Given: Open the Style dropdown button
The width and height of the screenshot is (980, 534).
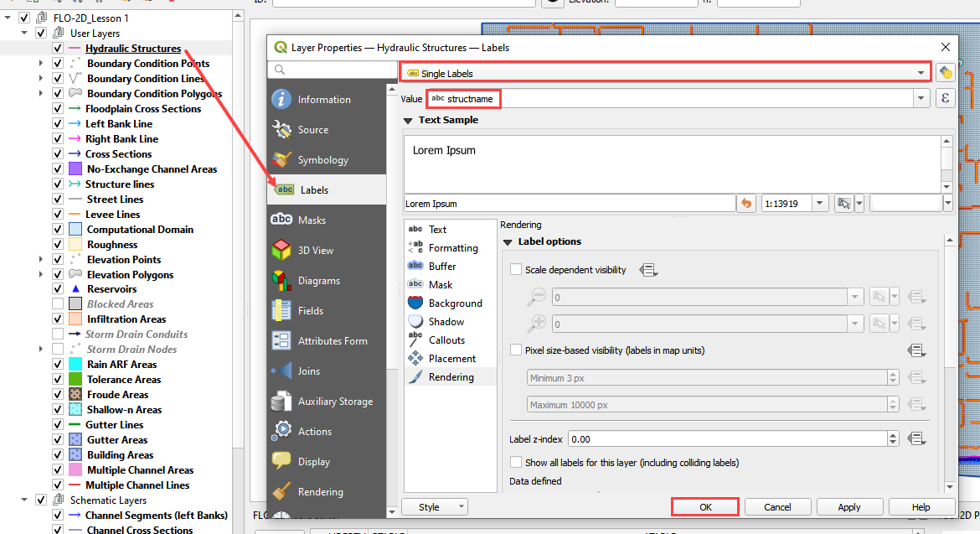Looking at the screenshot, I should coord(435,507).
